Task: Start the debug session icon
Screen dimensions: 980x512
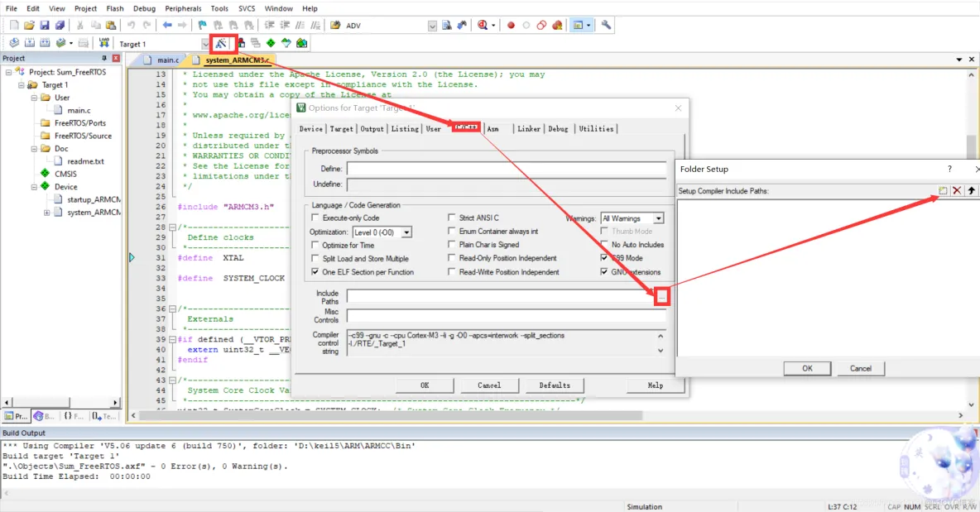Action: [x=483, y=25]
